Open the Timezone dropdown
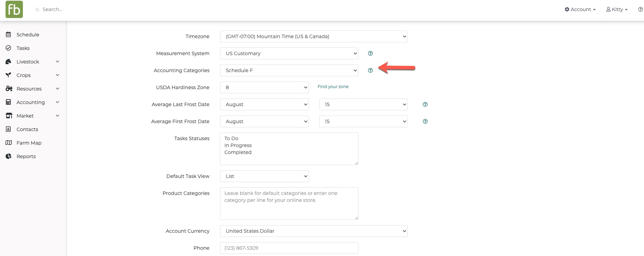The height and width of the screenshot is (256, 644). point(314,36)
